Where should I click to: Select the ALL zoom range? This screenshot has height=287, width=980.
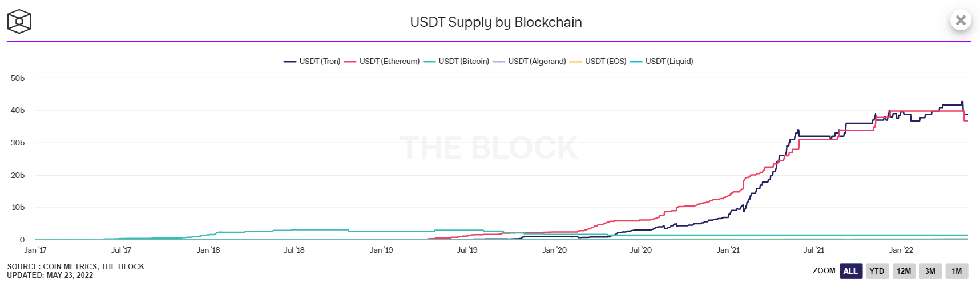click(850, 271)
